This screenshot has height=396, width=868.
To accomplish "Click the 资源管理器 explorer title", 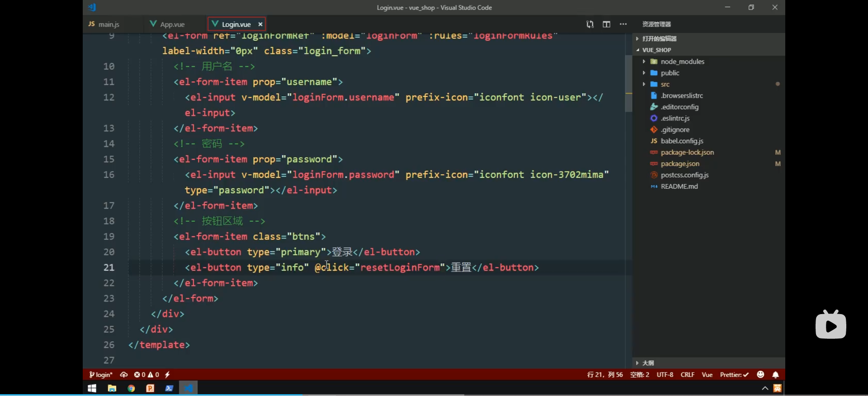I will coord(656,24).
